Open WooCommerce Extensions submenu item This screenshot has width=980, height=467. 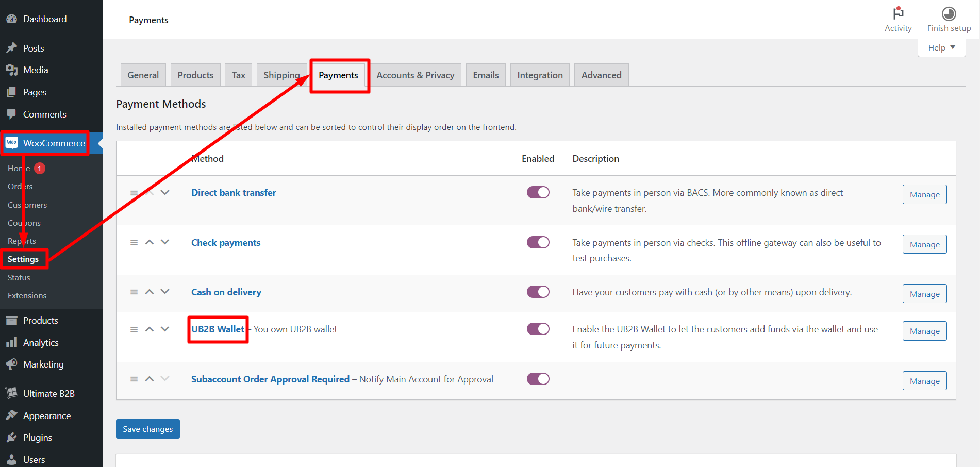[x=27, y=295]
